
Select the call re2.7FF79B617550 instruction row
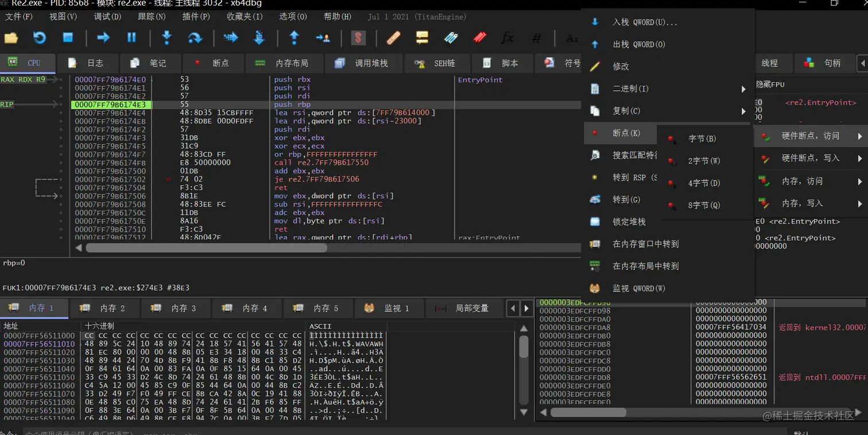click(x=321, y=163)
